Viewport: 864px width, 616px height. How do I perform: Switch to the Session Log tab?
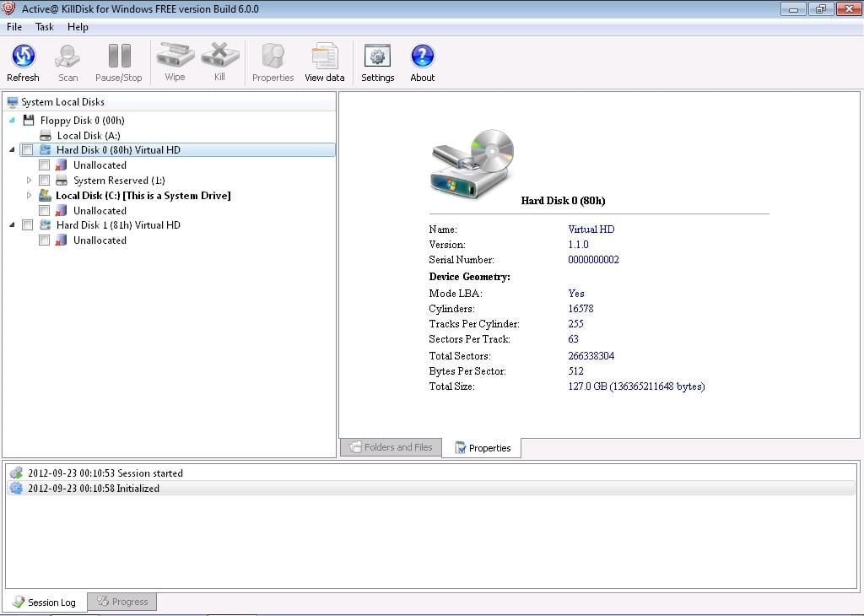[45, 602]
